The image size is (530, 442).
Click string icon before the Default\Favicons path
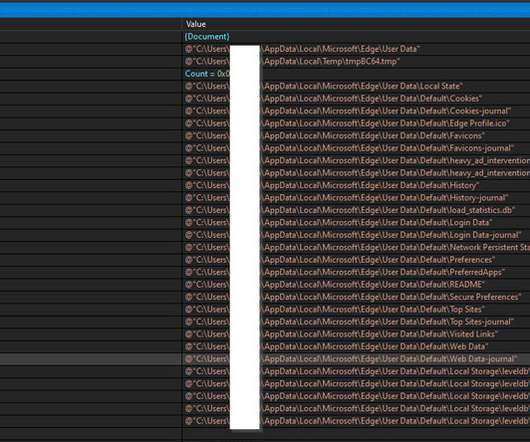point(189,136)
